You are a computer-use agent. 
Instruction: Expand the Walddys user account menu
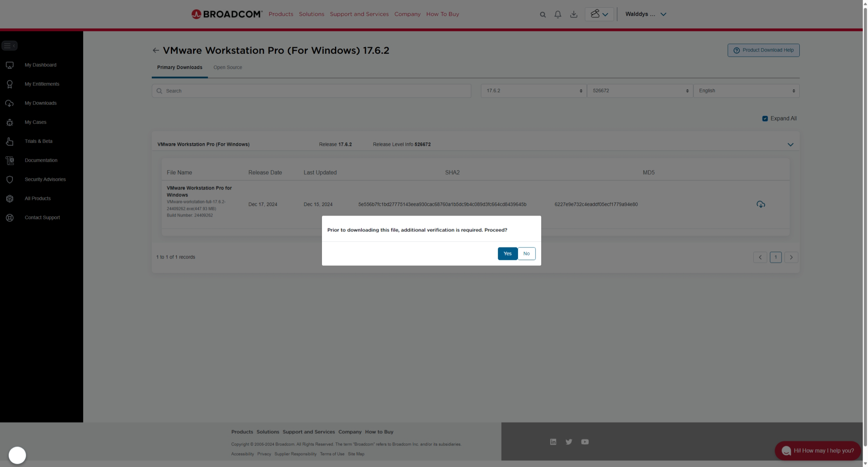tap(646, 14)
